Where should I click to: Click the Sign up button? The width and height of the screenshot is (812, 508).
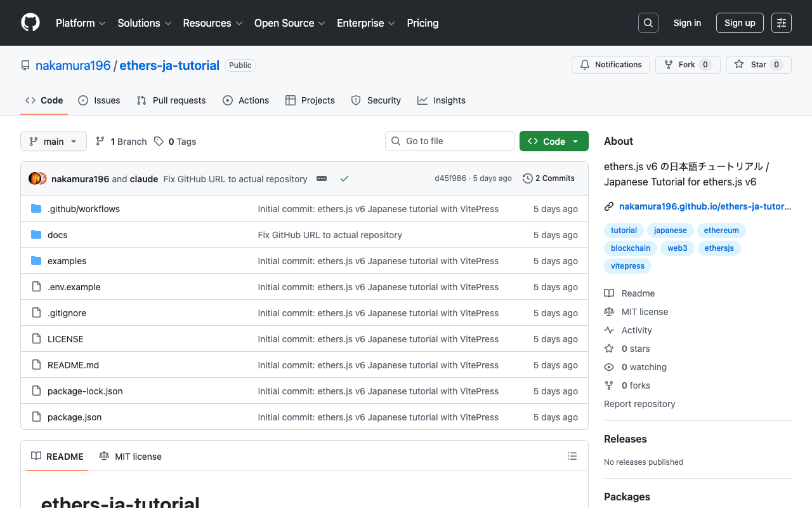[x=740, y=22]
